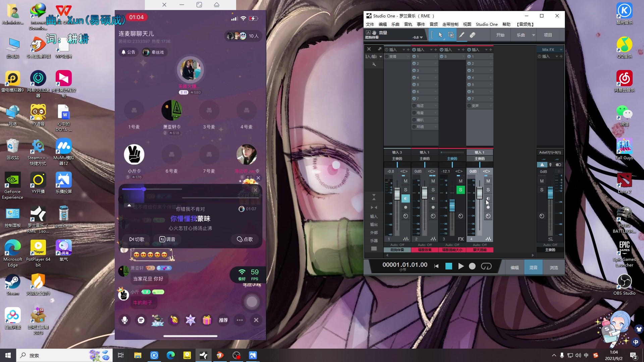Switch to 浏览 tab in Studio One

click(554, 267)
